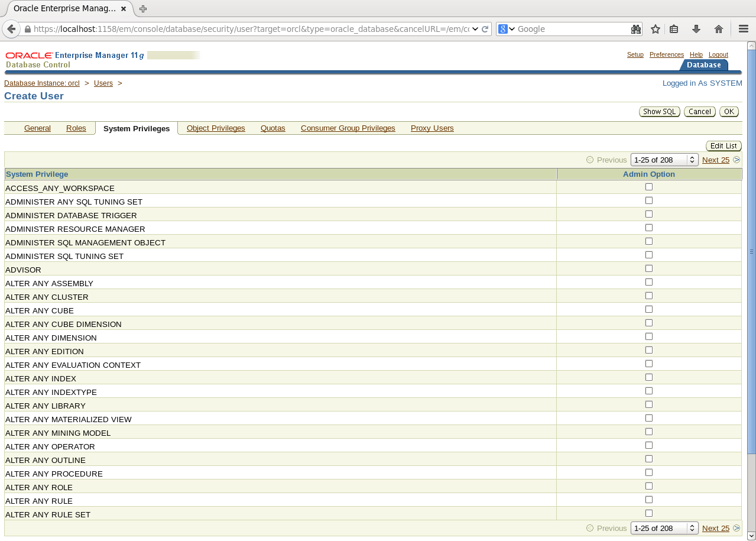Select the ALTER ANY MATERIALIZED VIEW row text
The image size is (756, 541).
[x=69, y=419]
